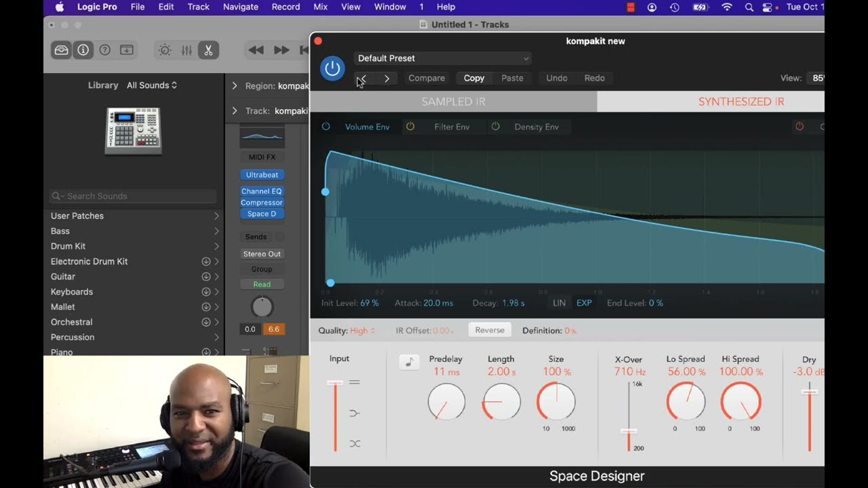Toggle the Inspector info button

tap(83, 50)
